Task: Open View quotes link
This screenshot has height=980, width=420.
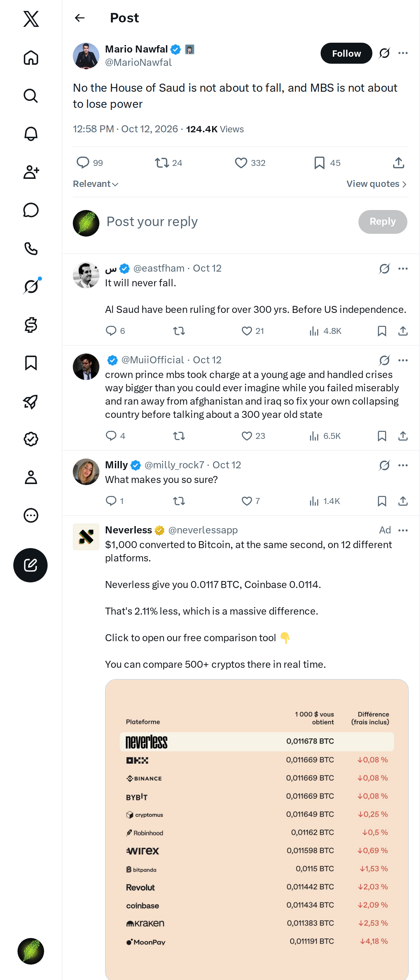Action: pos(377,184)
